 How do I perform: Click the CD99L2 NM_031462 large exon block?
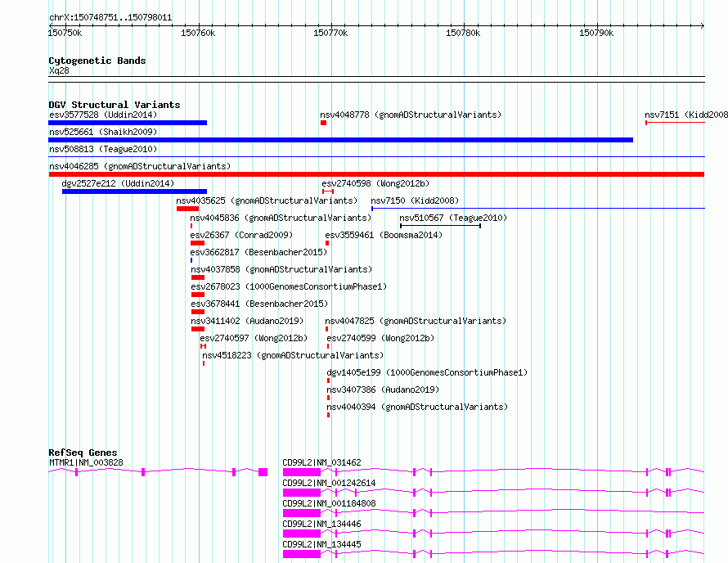302,472
